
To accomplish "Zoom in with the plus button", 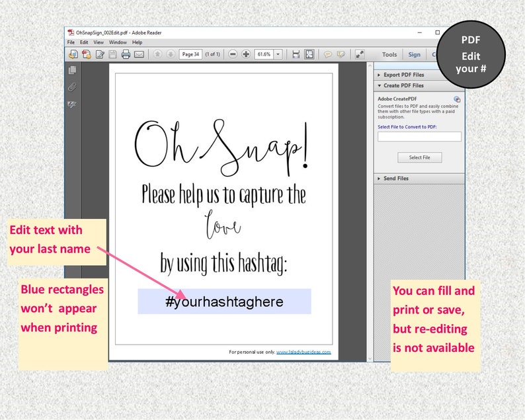I will pos(246,54).
